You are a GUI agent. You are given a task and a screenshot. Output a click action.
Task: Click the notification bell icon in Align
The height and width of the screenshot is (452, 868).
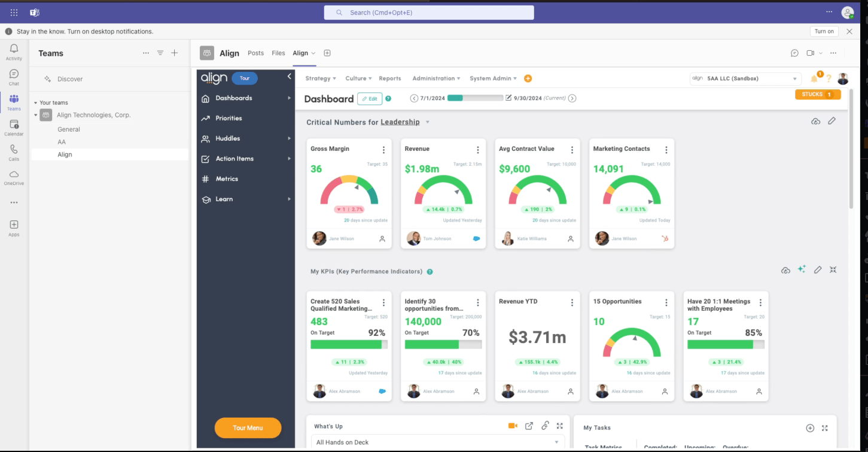[814, 79]
